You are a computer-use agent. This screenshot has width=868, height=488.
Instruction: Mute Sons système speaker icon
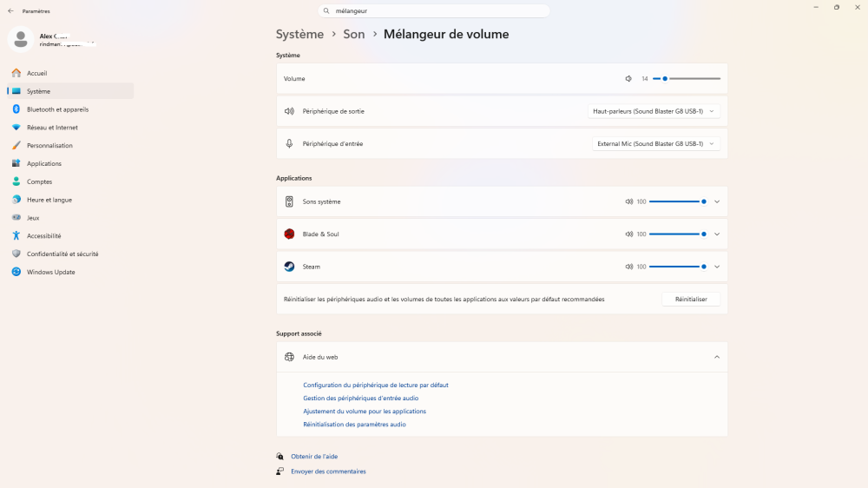coord(628,201)
